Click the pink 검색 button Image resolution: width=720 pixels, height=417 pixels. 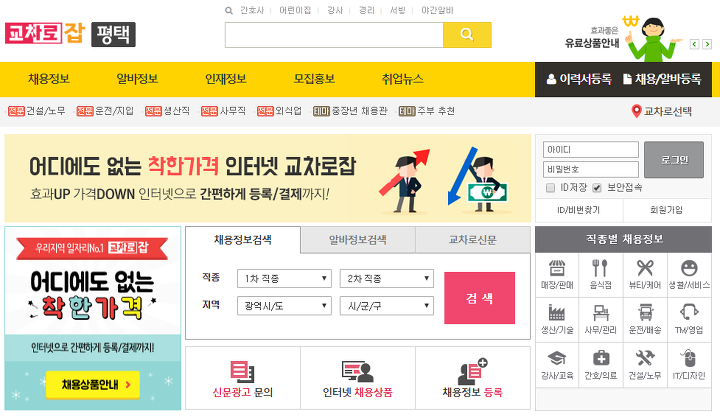click(x=479, y=298)
